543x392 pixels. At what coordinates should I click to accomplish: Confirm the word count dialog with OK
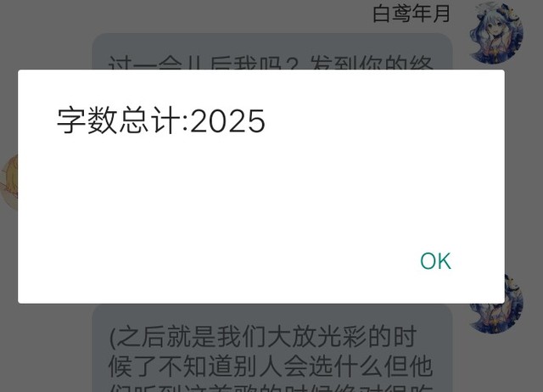coord(435,260)
